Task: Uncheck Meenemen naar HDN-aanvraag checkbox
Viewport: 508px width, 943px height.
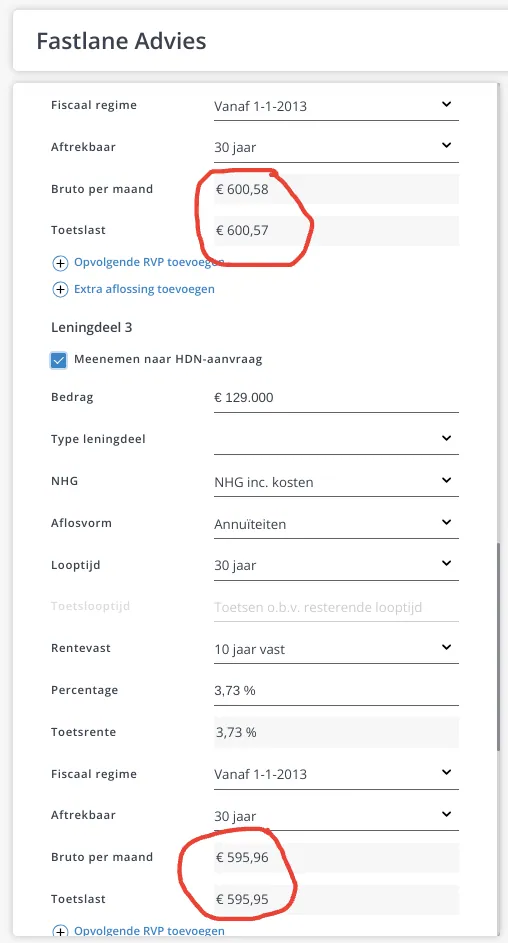Action: click(x=59, y=360)
